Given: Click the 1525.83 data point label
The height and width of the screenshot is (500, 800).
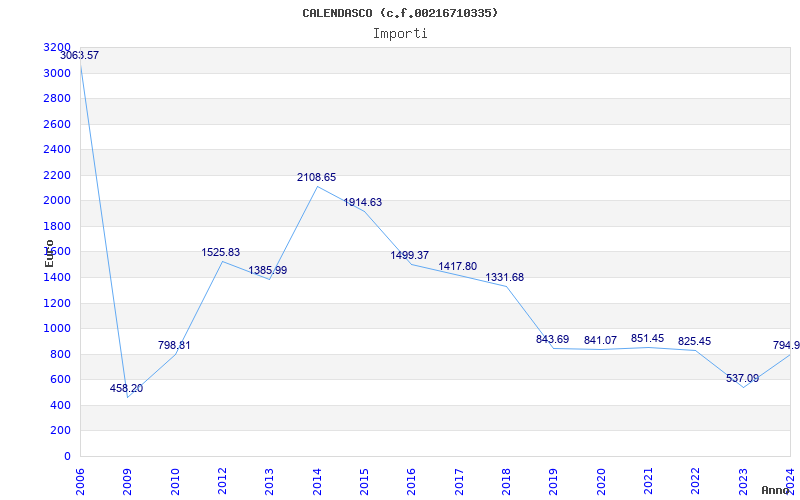Looking at the screenshot, I should coord(220,253).
